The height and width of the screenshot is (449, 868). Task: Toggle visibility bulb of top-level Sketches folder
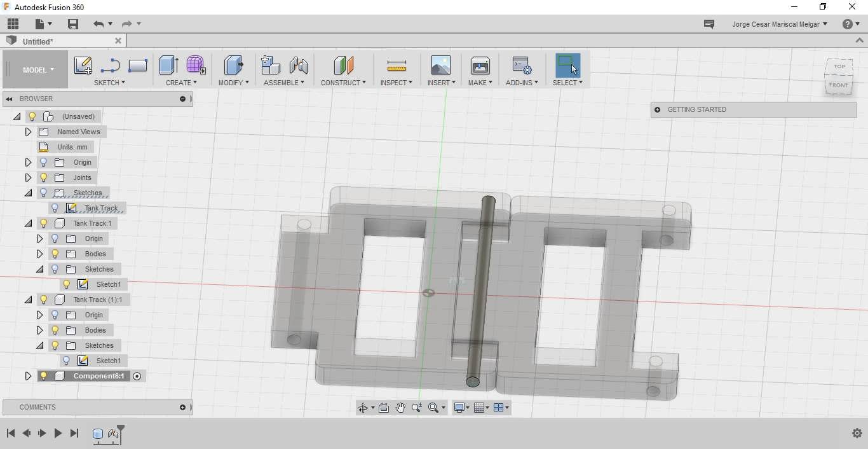[x=43, y=193]
